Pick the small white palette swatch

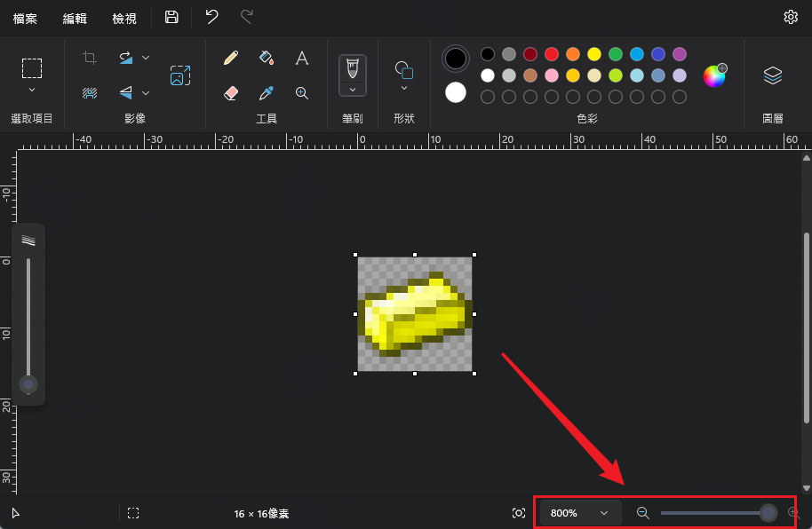(488, 75)
